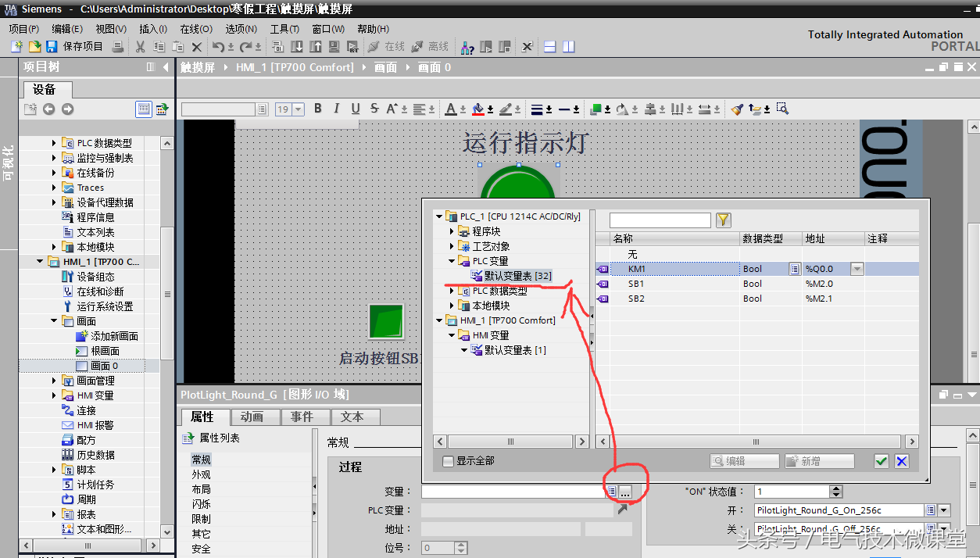Screen dimensions: 980x558
Task: Click the print icon
Action: (118, 47)
